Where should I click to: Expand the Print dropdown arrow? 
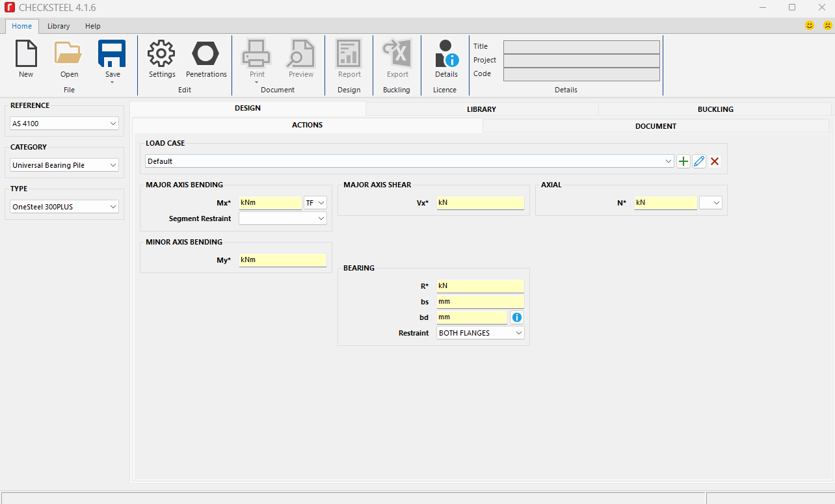pos(257,83)
